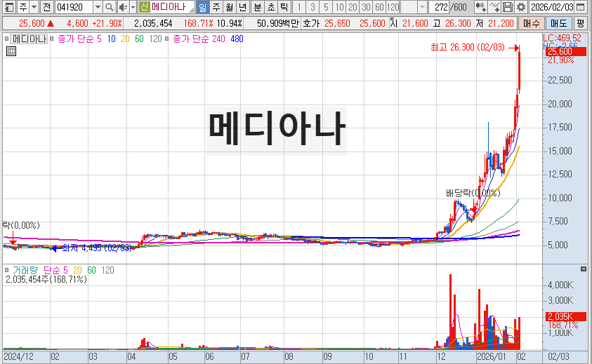Select the top-toolbar 20 interval button
Viewport: 592px width, 364px height.
click(x=353, y=7)
